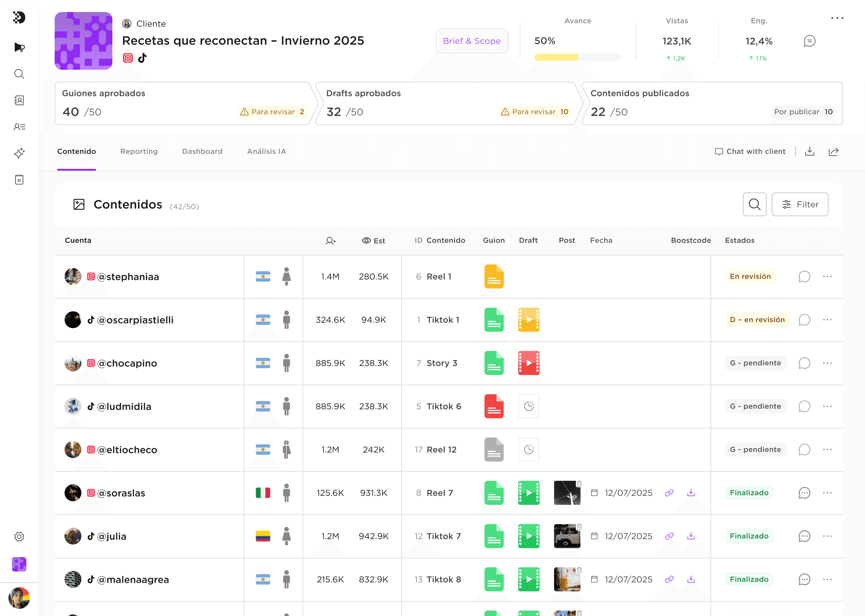
Task: Open comments bubble for @stephaniaa row
Action: [x=804, y=277]
